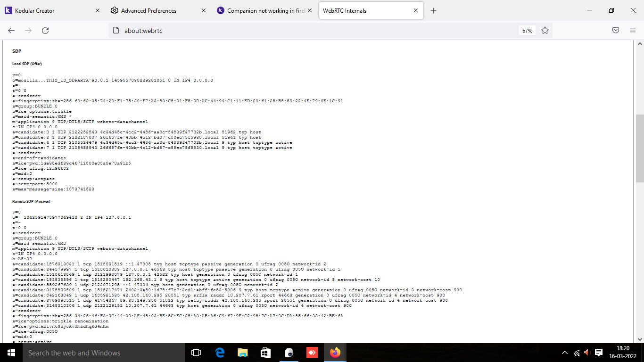The width and height of the screenshot is (644, 362).
Task: Open the Action Center notifications icon
Action: click(x=599, y=353)
